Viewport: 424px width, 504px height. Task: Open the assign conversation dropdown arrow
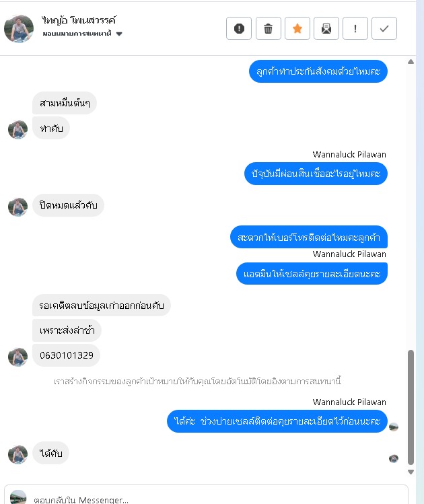click(x=119, y=34)
